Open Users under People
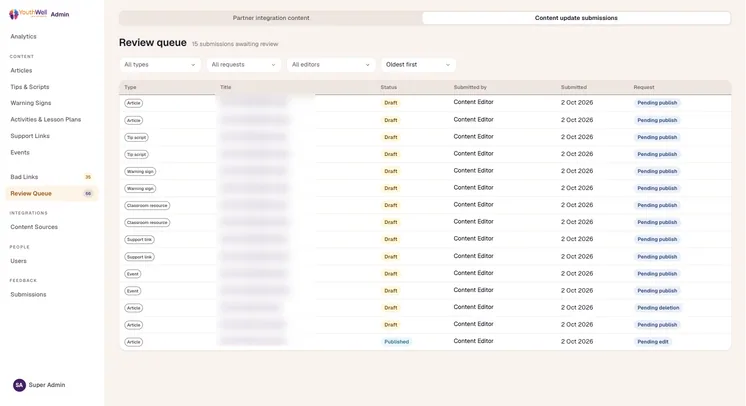Image resolution: width=746 pixels, height=406 pixels. (x=19, y=261)
